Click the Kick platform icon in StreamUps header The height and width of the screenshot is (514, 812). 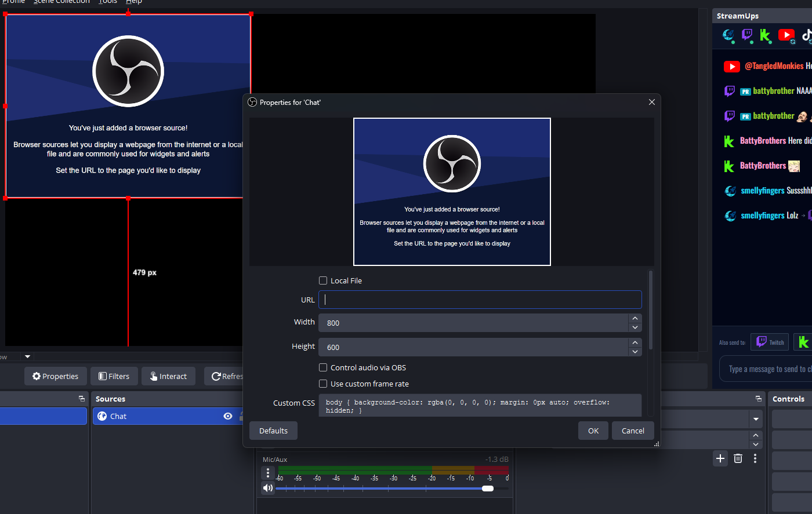pos(766,36)
